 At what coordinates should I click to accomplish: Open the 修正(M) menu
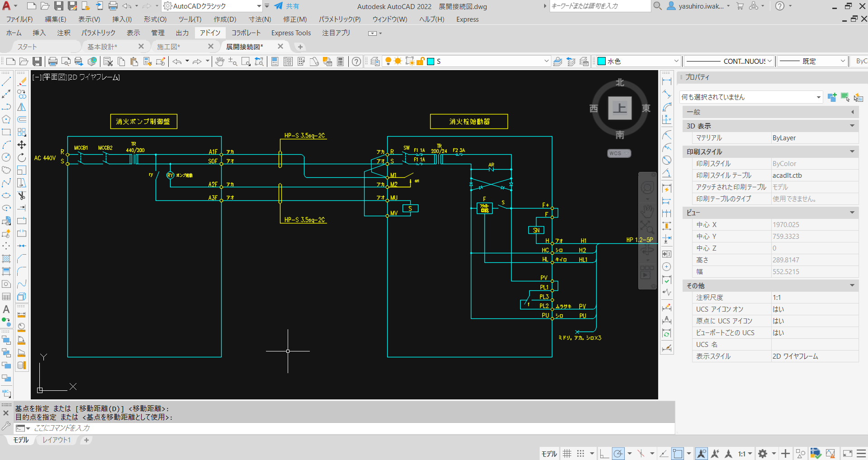294,19
